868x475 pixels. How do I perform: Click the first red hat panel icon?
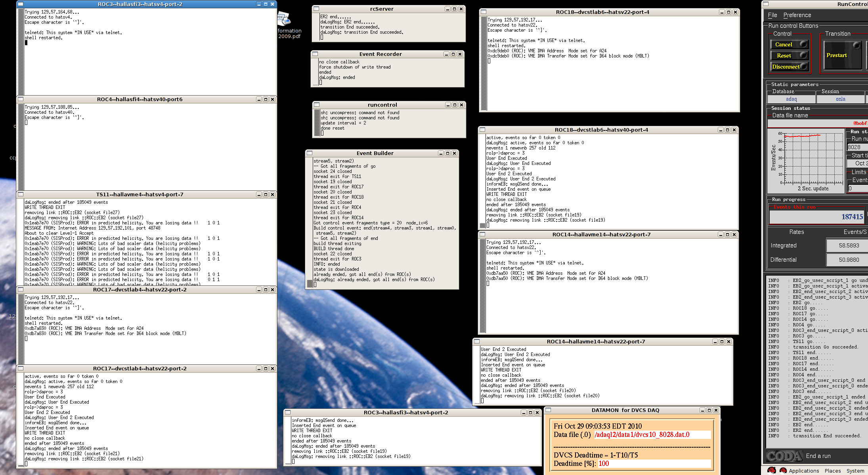tap(771, 471)
